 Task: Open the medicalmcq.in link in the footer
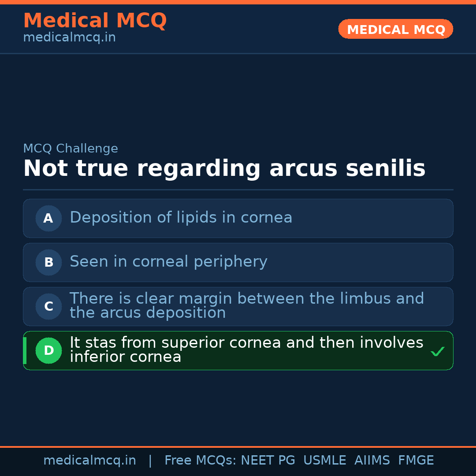pyautogui.click(x=89, y=461)
